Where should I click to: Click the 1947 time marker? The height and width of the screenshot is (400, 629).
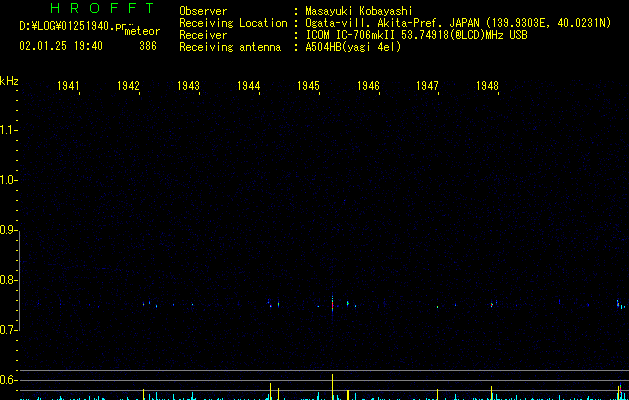[x=428, y=86]
